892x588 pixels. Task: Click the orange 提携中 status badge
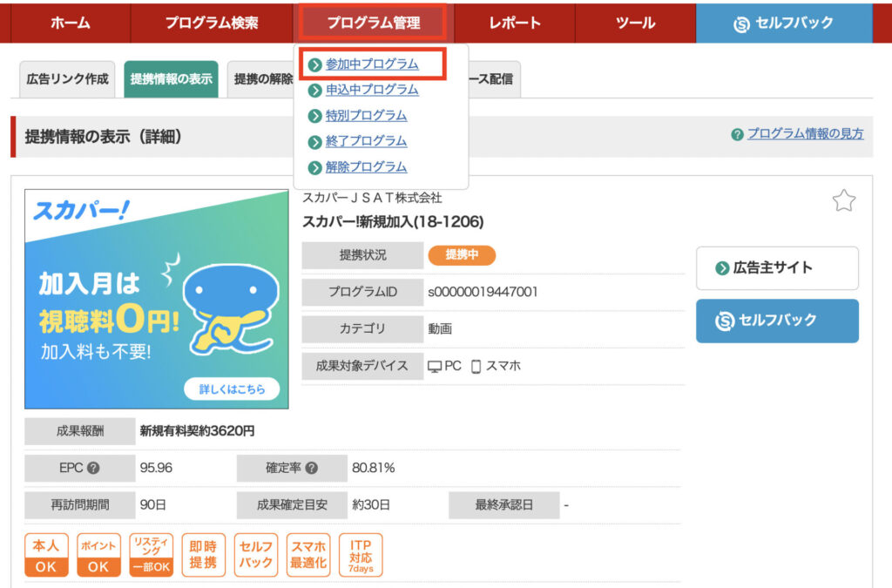click(462, 255)
